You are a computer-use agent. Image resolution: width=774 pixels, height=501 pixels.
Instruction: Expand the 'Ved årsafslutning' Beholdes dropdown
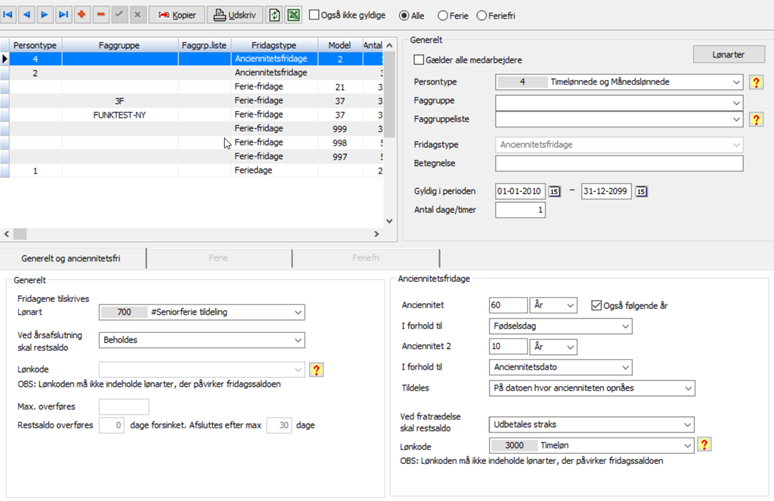point(298,340)
